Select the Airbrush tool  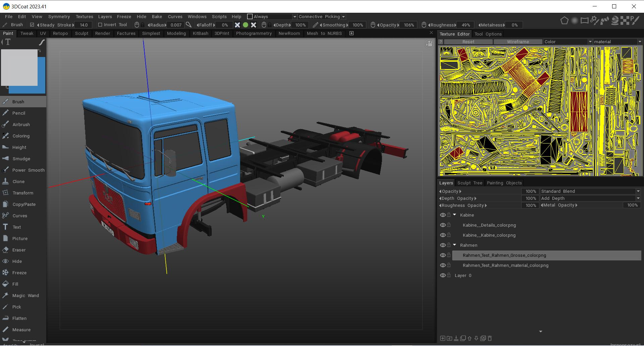tap(23, 124)
